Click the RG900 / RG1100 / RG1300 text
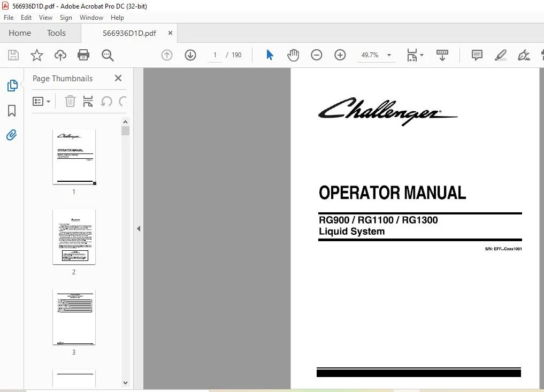 point(378,220)
